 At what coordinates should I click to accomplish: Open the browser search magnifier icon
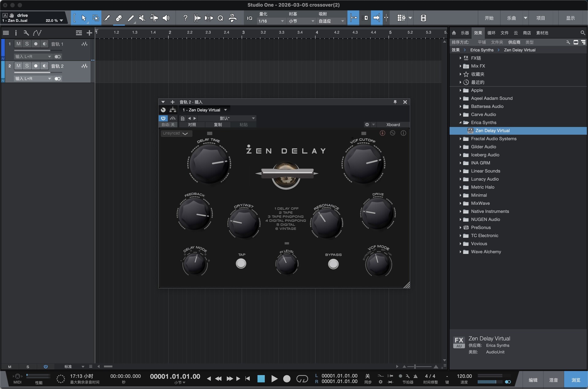[x=582, y=33]
